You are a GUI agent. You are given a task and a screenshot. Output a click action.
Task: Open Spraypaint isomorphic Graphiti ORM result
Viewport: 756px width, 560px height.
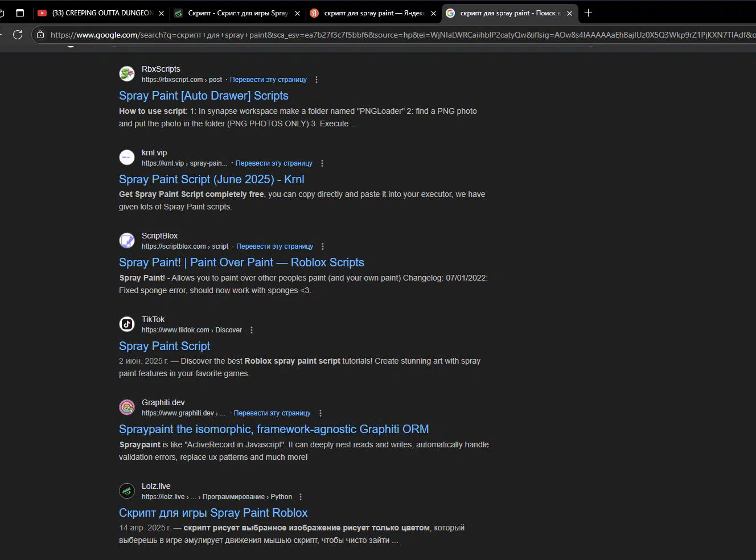274,429
